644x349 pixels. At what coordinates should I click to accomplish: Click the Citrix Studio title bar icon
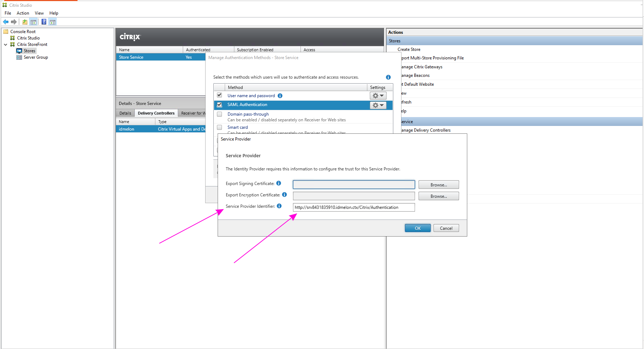5,5
